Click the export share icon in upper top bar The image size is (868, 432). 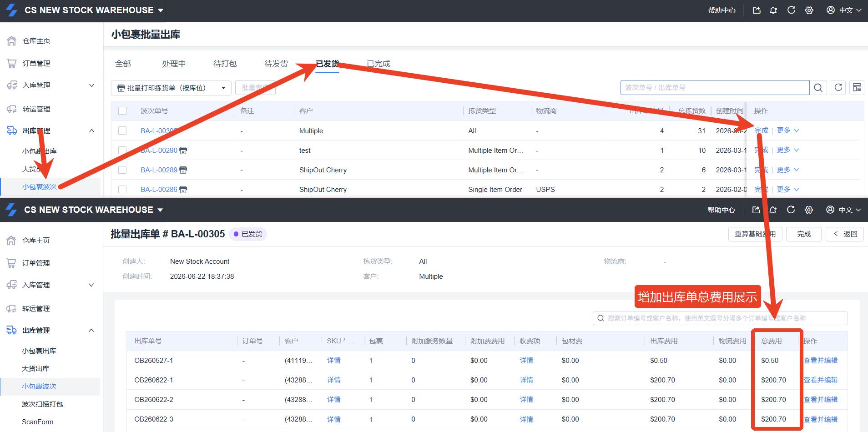tap(757, 10)
